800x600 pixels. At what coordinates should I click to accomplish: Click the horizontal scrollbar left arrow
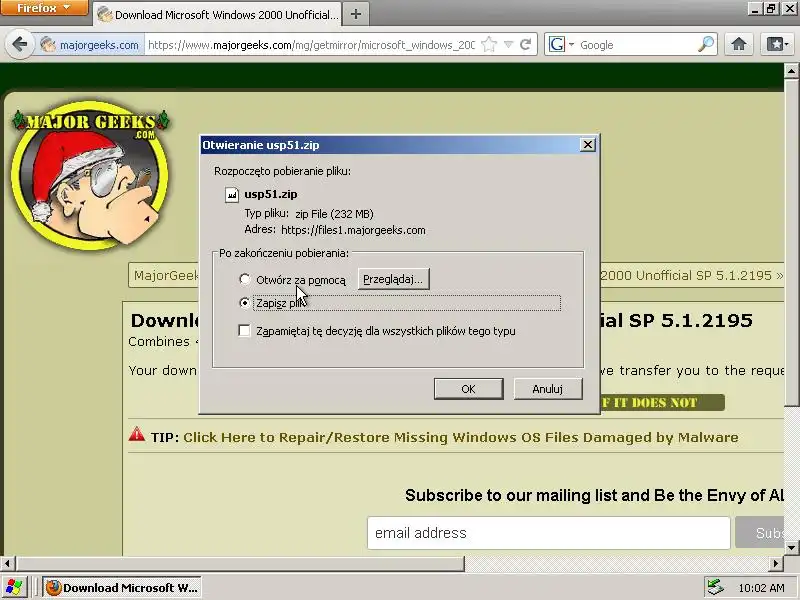click(x=7, y=564)
